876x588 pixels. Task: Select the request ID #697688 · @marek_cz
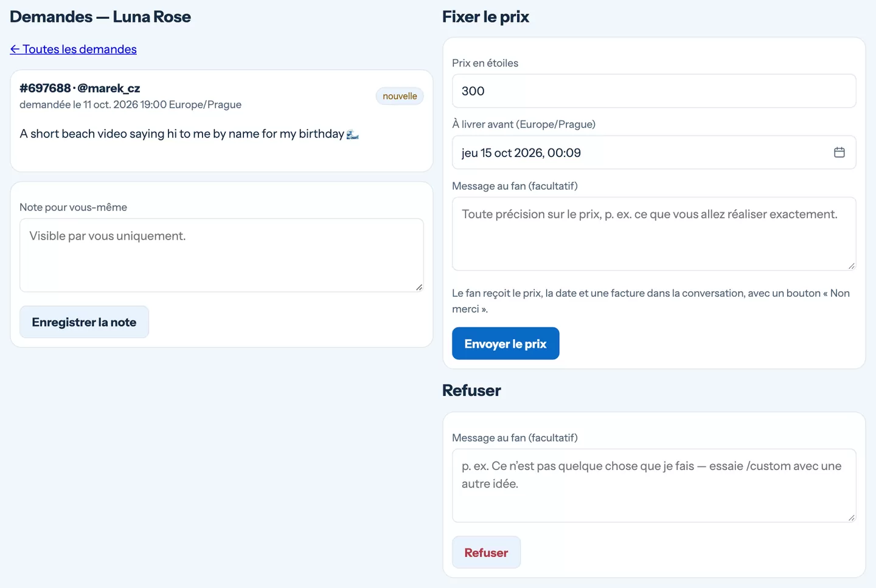click(80, 88)
